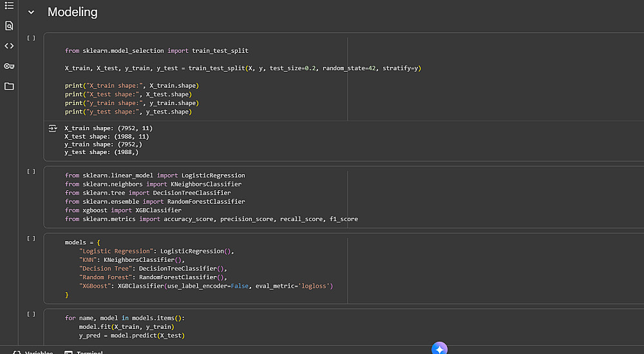Run the models dictionary cell
The width and height of the screenshot is (644, 354).
tap(31, 239)
